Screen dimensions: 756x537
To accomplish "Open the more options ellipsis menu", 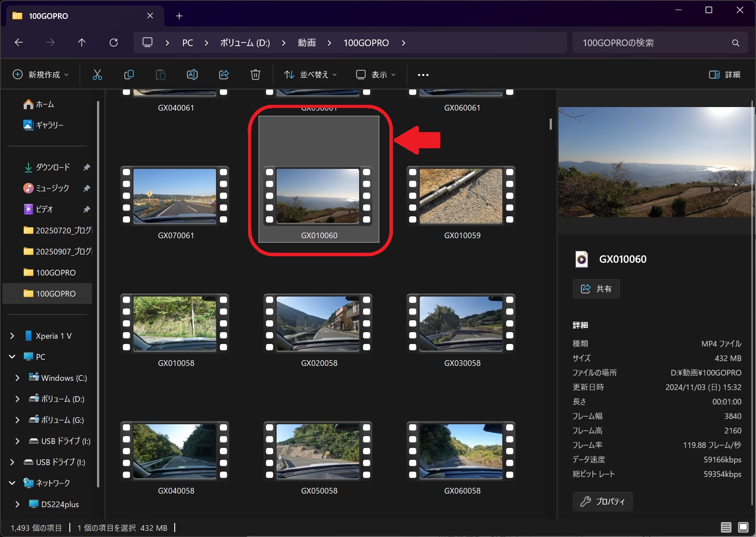I will pos(423,75).
